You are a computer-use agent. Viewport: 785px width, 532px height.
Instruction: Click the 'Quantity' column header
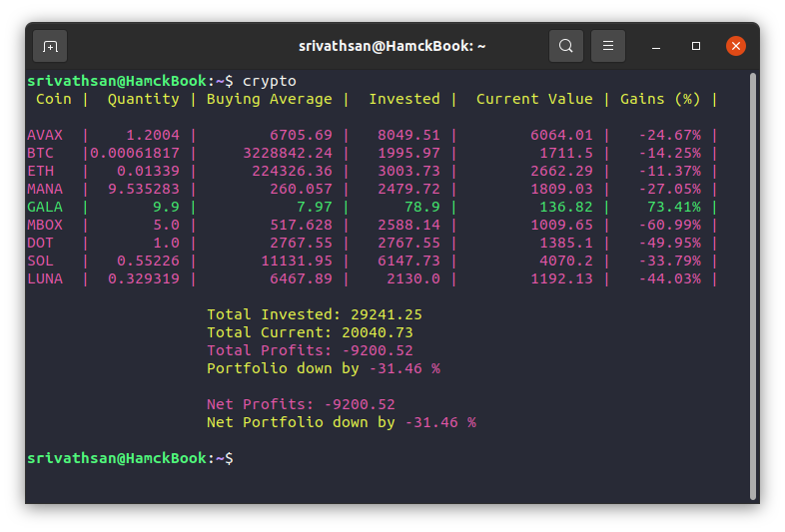[x=144, y=99]
